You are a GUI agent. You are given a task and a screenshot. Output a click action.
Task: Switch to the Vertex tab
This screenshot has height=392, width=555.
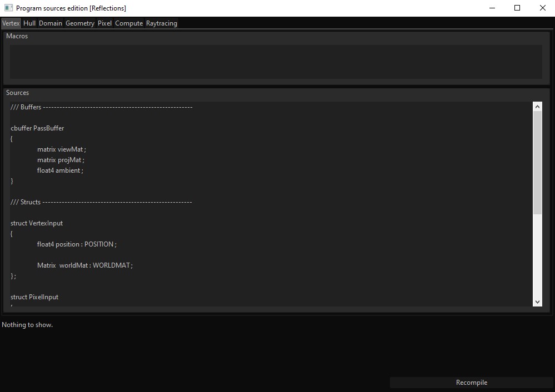click(x=11, y=23)
